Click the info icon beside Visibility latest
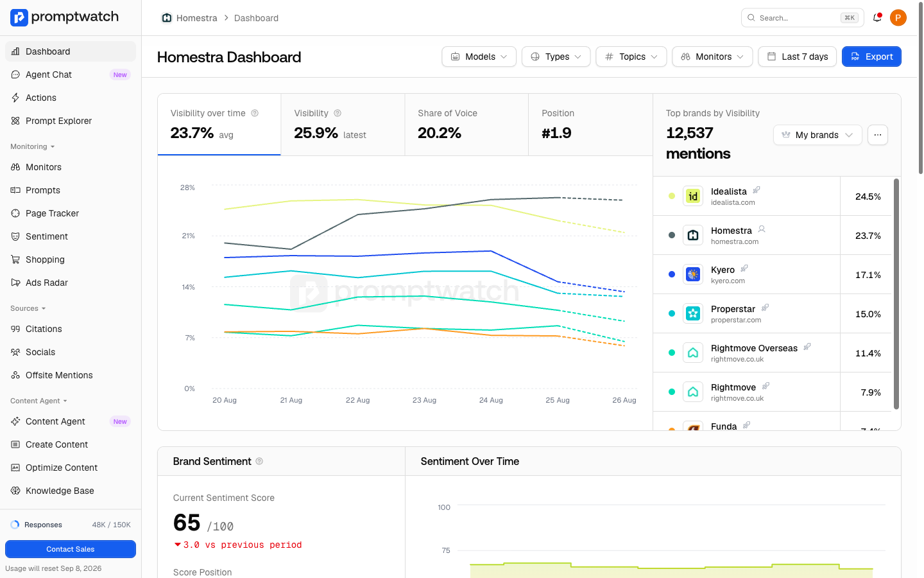The height and width of the screenshot is (578, 924). 338,113
